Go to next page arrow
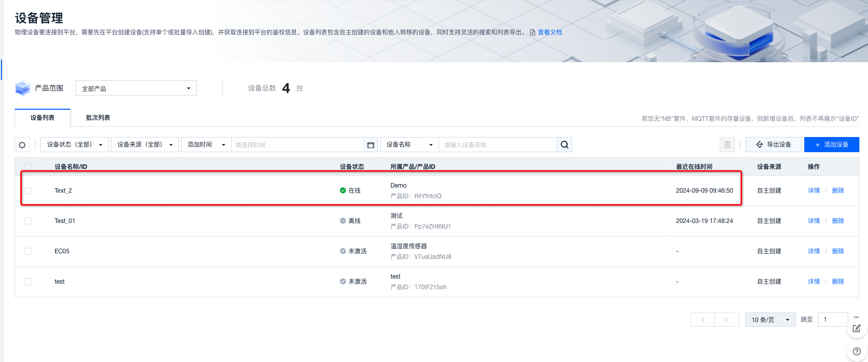The image size is (868, 362). click(x=726, y=320)
